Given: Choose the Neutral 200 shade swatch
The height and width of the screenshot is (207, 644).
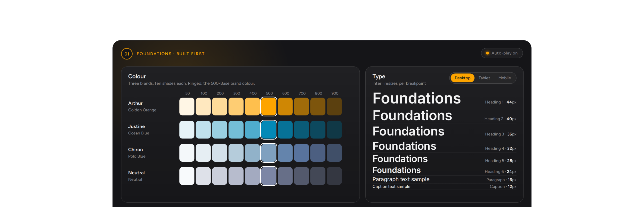Looking at the screenshot, I should (220, 176).
